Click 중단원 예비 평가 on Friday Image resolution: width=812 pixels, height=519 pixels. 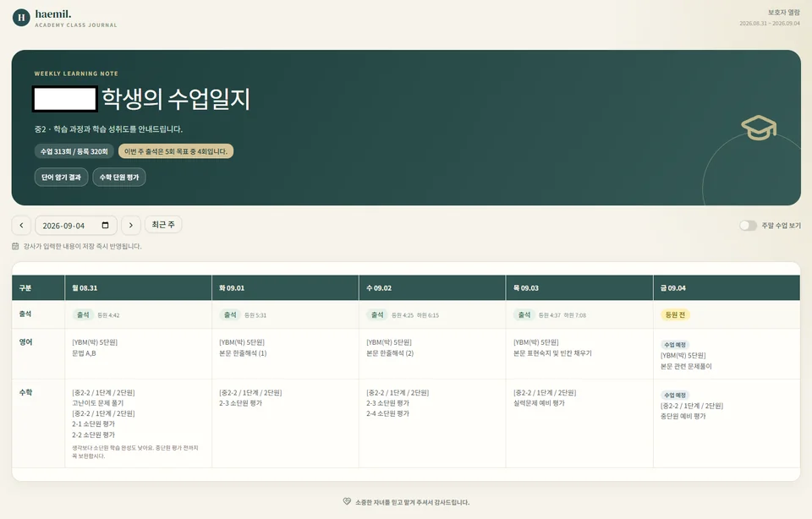coord(683,416)
